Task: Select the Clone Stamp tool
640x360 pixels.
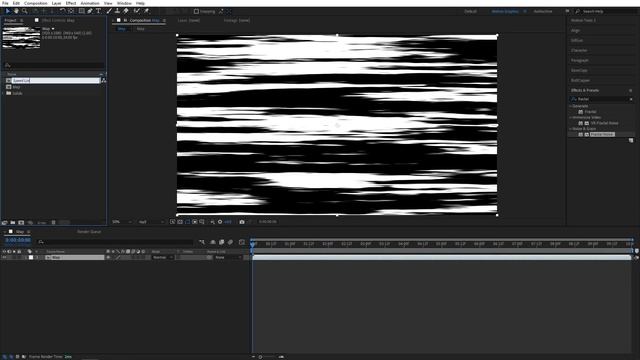Action: point(117,11)
